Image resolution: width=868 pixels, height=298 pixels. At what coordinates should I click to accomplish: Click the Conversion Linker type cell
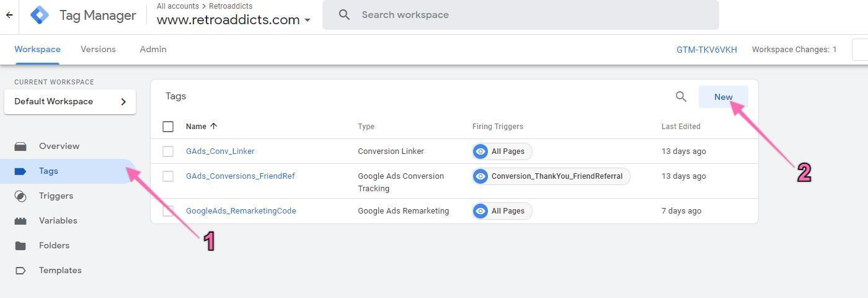(391, 151)
